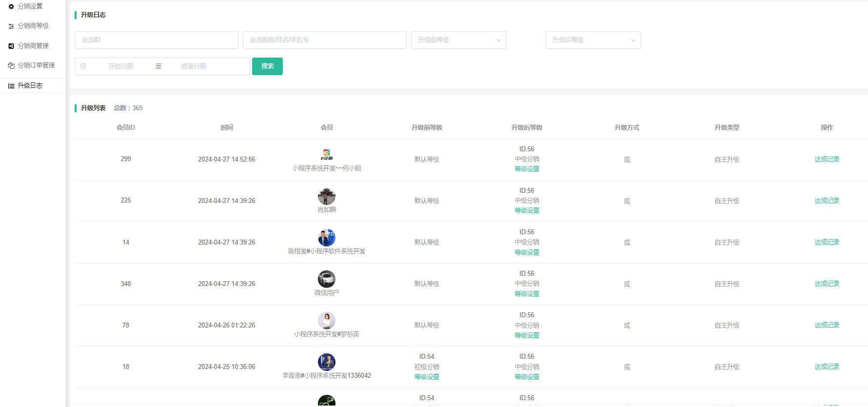
Task: Click the icon beside 分销订单管理
Action: pyautogui.click(x=11, y=65)
